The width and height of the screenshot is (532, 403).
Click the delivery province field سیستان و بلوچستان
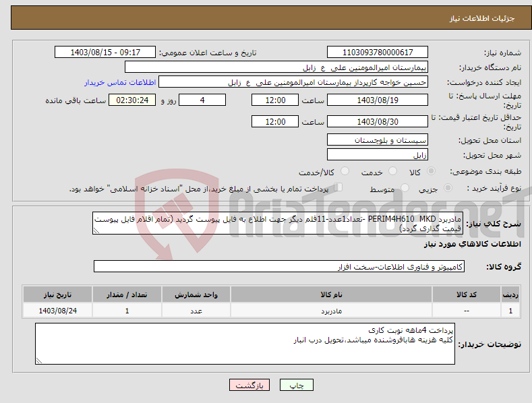tap(378, 139)
